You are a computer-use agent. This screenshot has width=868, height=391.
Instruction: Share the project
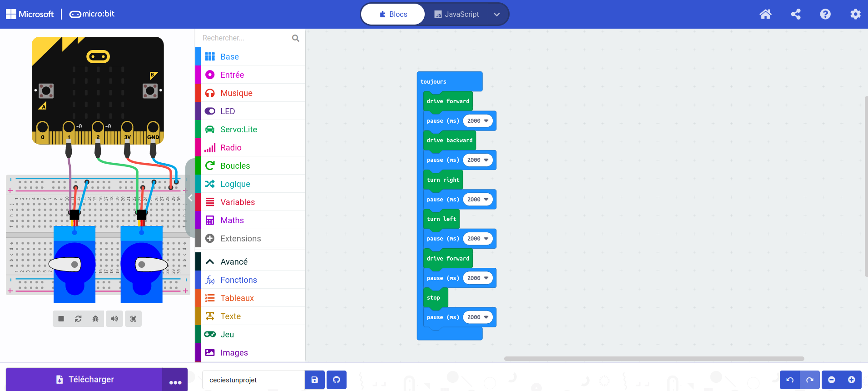pos(796,14)
